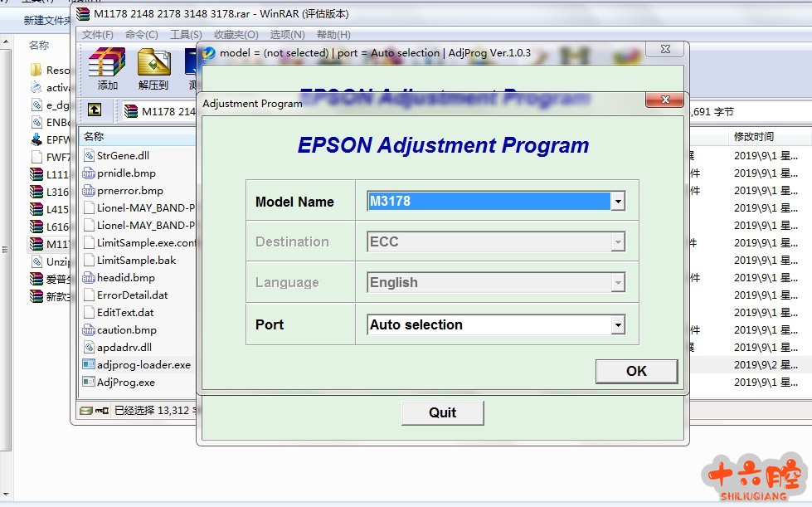Click the caution.bmp image file
Screen dimensions: 812x507
pos(126,330)
